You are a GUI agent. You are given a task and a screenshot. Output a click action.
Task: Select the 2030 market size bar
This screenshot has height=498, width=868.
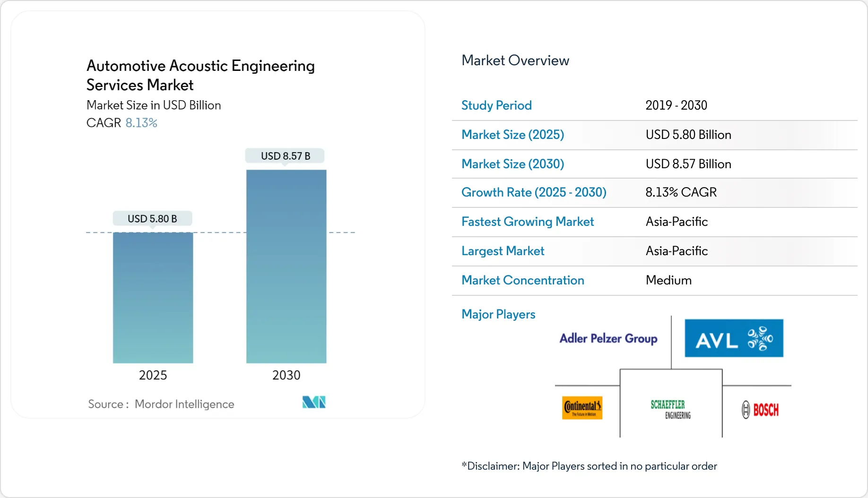tap(286, 266)
